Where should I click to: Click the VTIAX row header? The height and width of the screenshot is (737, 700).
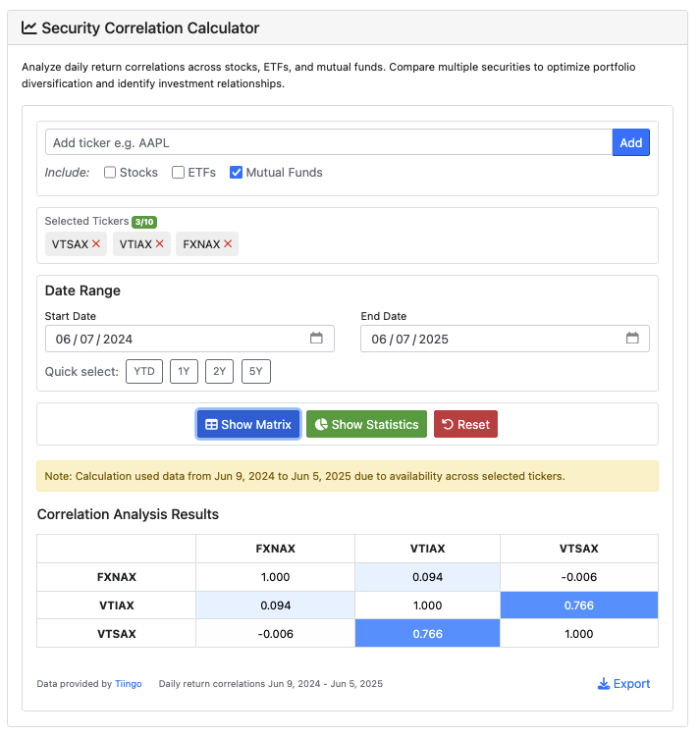[117, 605]
